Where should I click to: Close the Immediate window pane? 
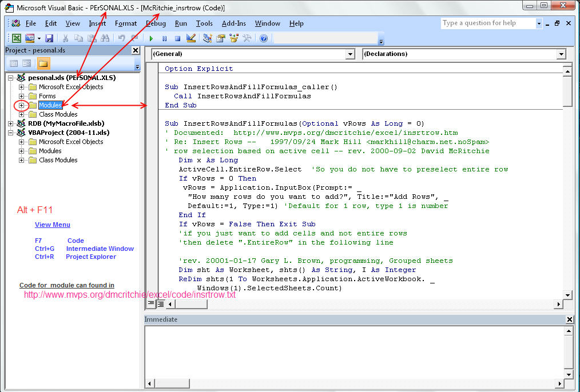click(569, 319)
